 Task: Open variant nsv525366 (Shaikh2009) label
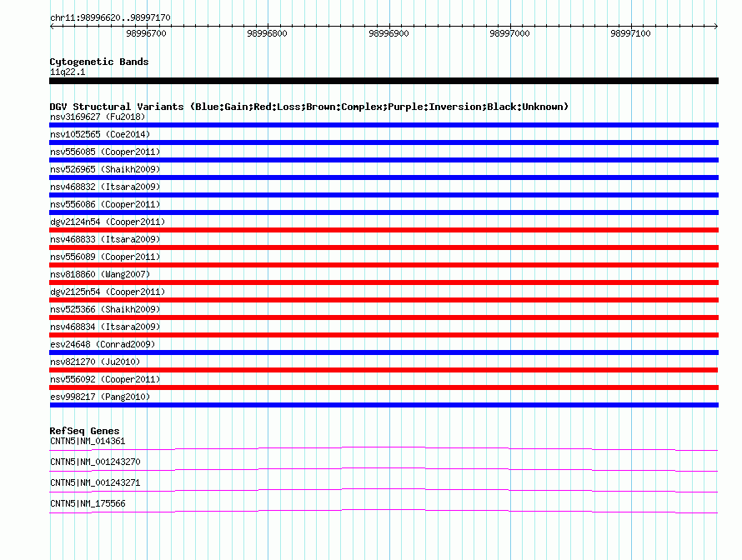pos(105,309)
